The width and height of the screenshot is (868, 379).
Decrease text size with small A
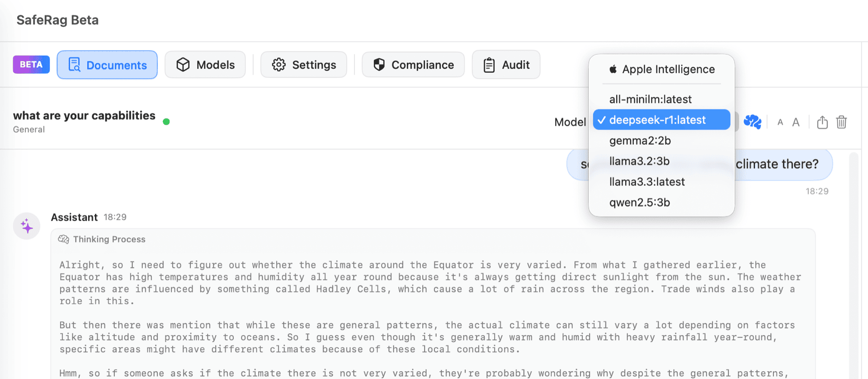[x=780, y=122]
